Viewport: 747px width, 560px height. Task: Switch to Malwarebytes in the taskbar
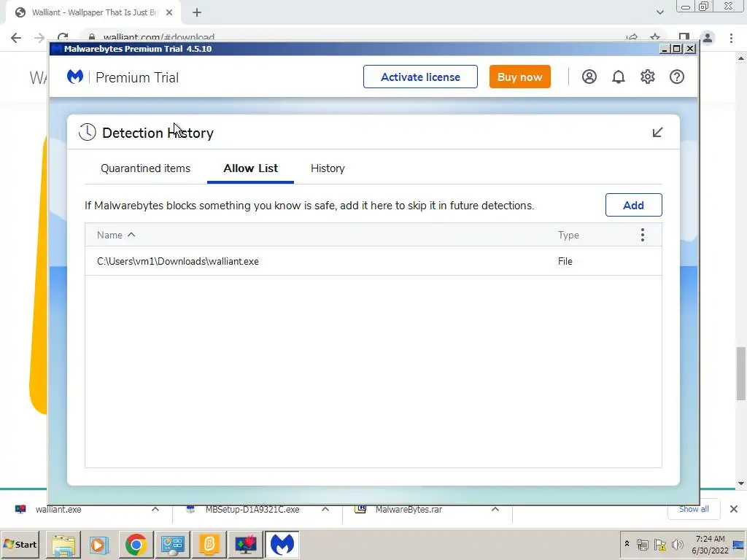[x=282, y=544]
